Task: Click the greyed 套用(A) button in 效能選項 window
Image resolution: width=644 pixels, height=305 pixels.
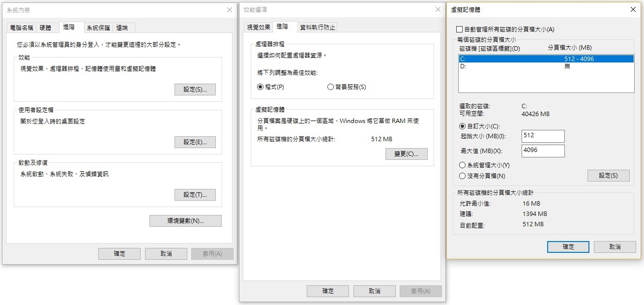Action: click(421, 291)
